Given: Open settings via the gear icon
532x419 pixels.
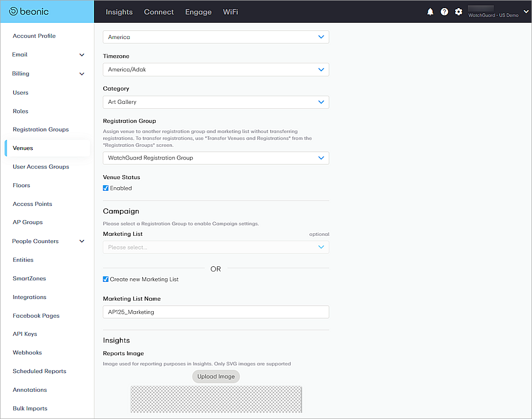Looking at the screenshot, I should click(459, 11).
